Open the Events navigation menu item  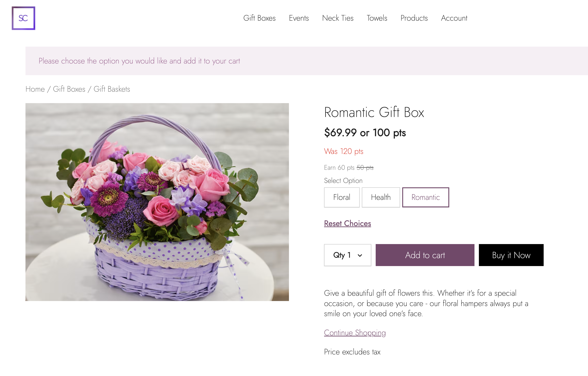[299, 18]
